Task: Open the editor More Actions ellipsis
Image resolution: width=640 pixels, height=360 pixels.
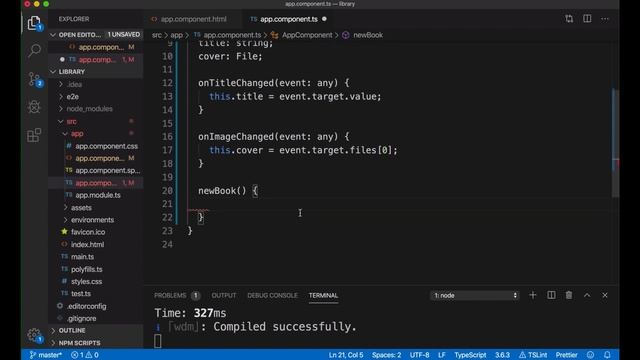Action: 605,19
